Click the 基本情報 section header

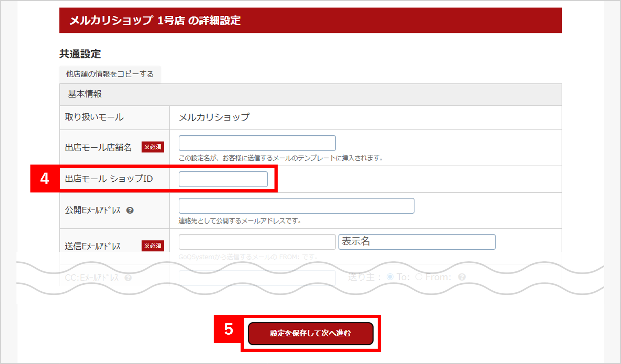(x=85, y=94)
